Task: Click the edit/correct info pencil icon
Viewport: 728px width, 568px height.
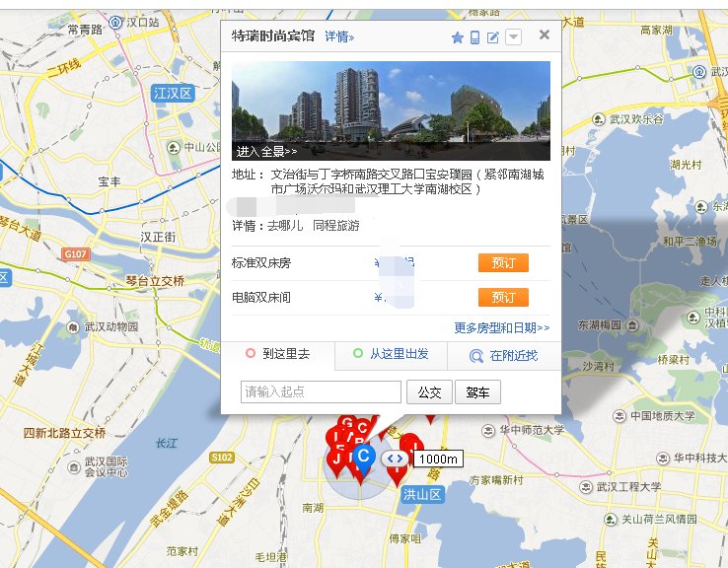Action: click(x=492, y=37)
